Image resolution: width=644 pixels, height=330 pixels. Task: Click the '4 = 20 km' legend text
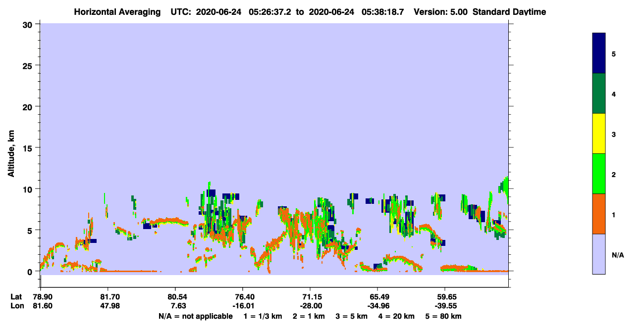tap(396, 316)
